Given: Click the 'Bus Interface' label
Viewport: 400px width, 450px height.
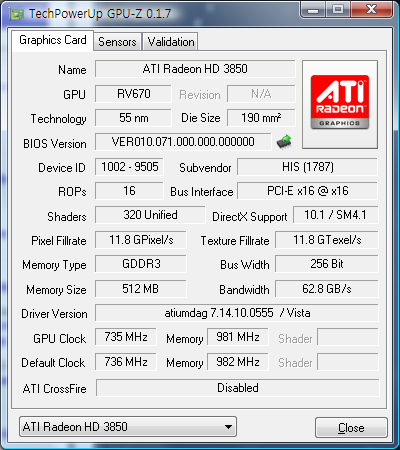Looking at the screenshot, I should [x=202, y=192].
